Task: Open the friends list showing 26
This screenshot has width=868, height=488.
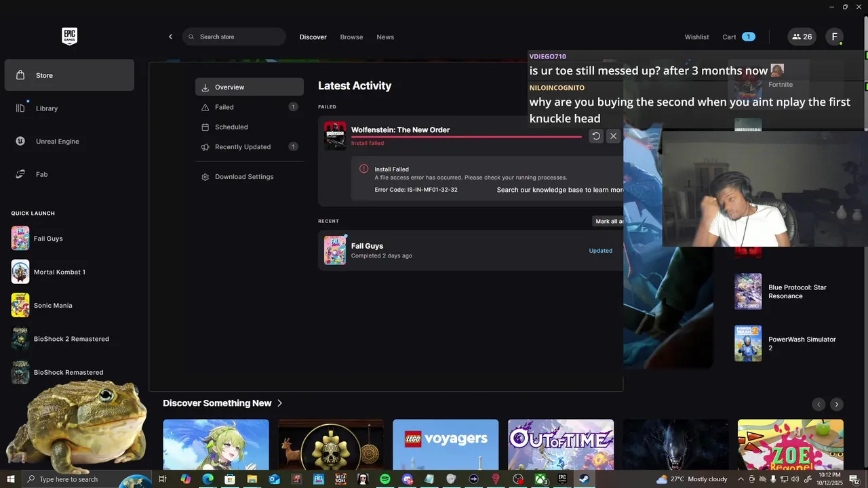Action: [802, 37]
